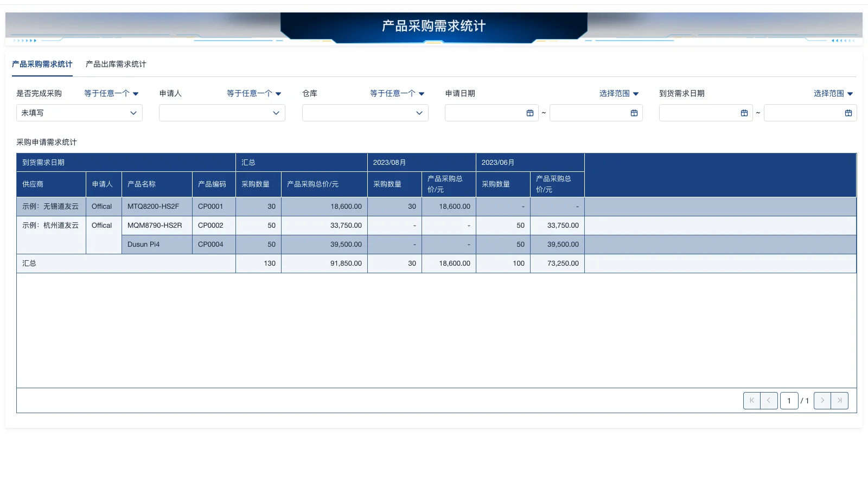Open the calendar picker for 到货需求日期 end date
The image size is (868, 488).
[848, 113]
